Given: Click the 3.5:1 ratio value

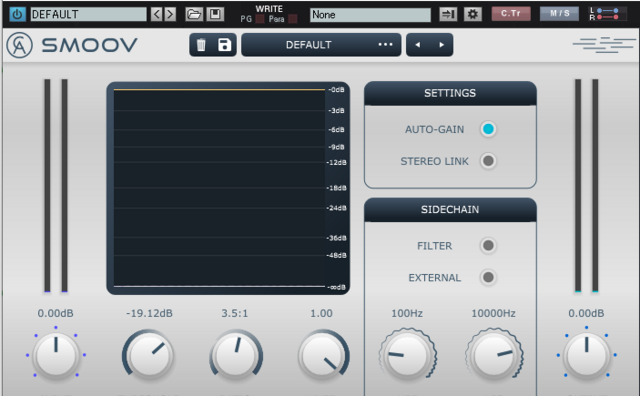Looking at the screenshot, I should pyautogui.click(x=235, y=313).
